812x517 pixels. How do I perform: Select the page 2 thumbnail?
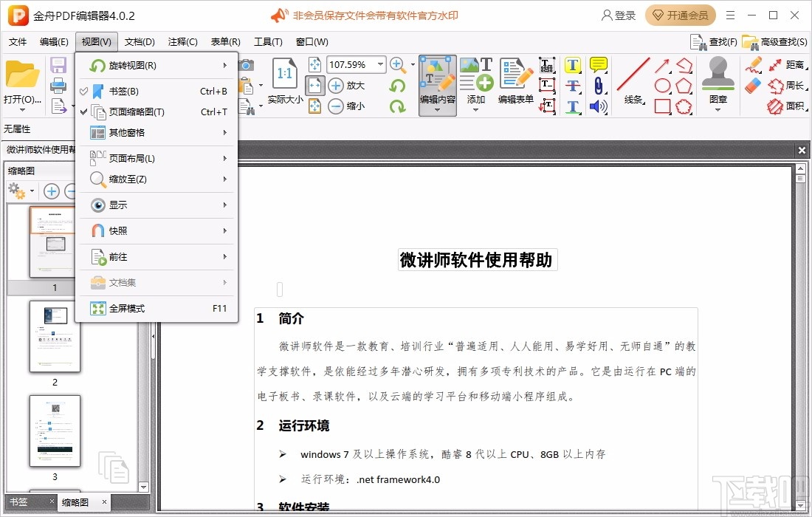pyautogui.click(x=55, y=337)
